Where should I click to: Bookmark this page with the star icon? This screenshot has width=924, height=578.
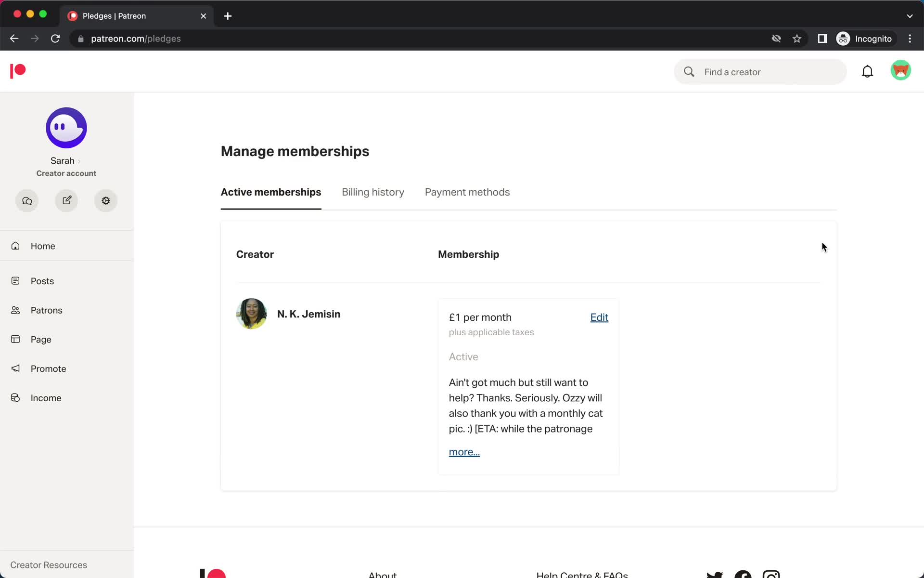797,39
